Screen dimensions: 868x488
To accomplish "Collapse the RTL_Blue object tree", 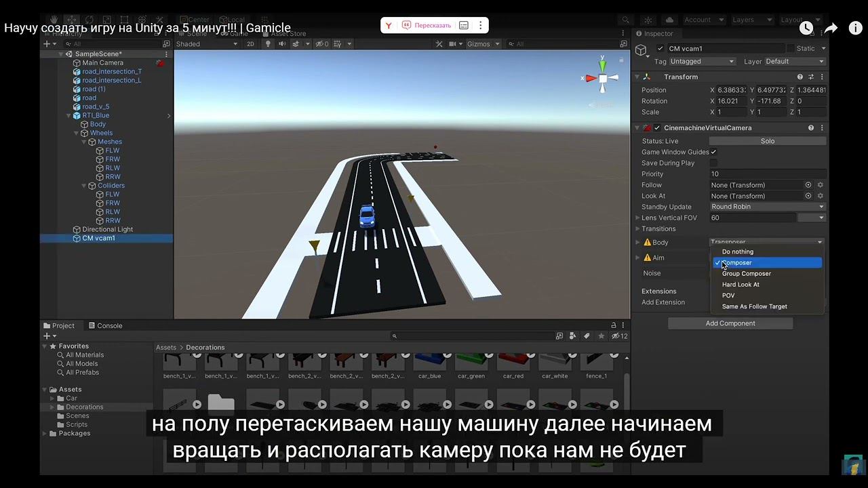I will point(68,115).
